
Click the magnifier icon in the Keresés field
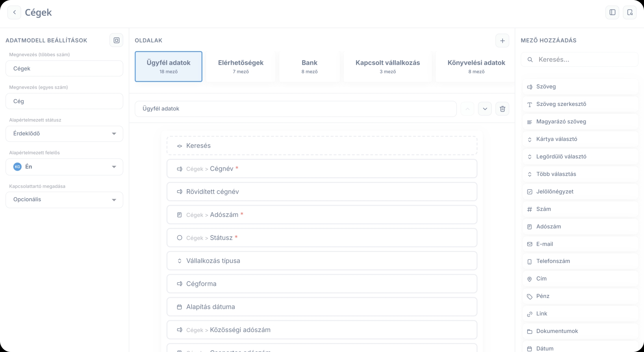click(530, 59)
